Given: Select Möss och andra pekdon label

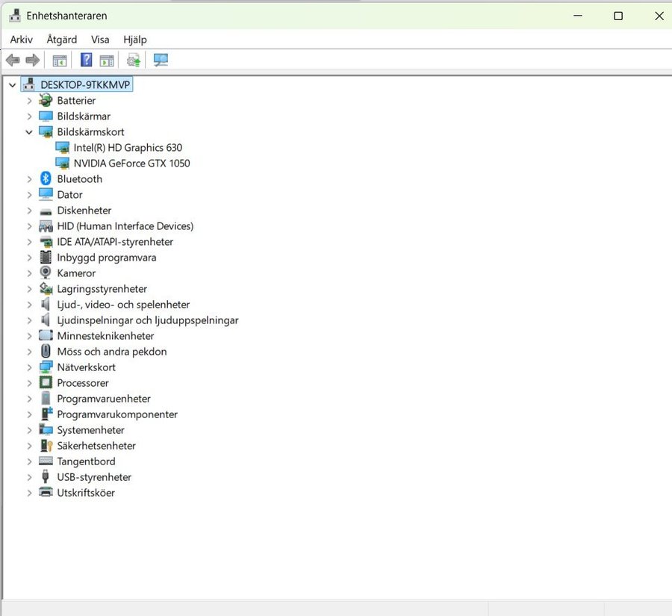Looking at the screenshot, I should 112,352.
